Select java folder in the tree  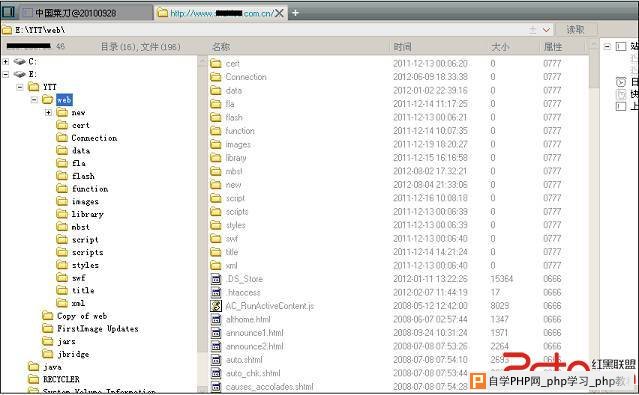click(x=53, y=367)
